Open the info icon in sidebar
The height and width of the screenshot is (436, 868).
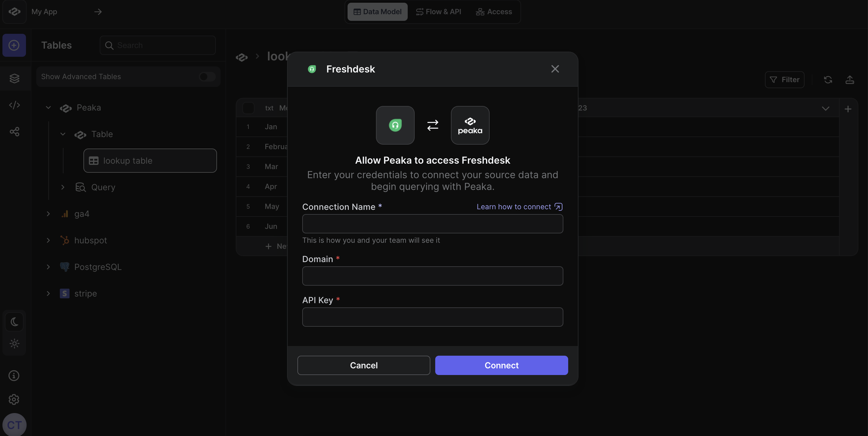click(x=14, y=375)
